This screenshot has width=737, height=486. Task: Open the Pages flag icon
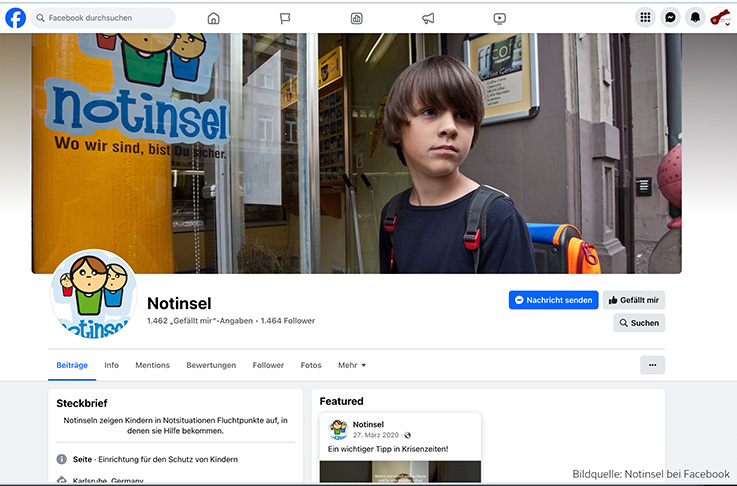(x=285, y=18)
